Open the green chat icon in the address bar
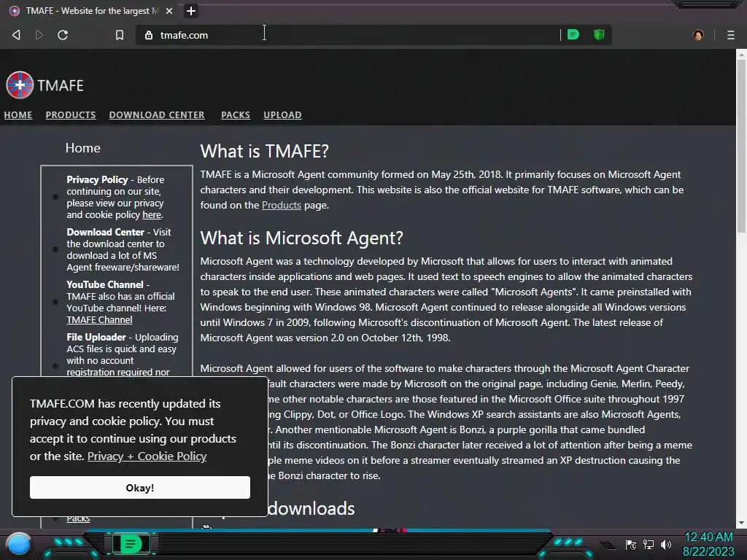 573,34
